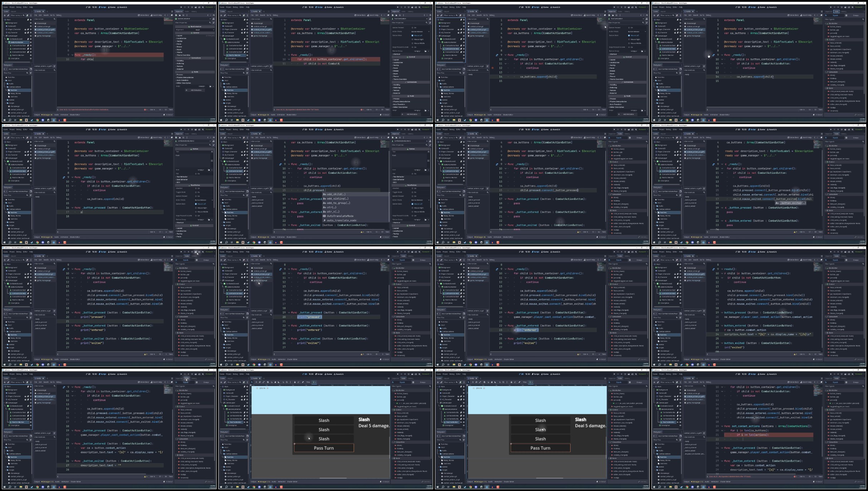The width and height of the screenshot is (868, 491).
Task: Open Chrome from taskbar in 'for chiu' frame
Action: pos(37,120)
